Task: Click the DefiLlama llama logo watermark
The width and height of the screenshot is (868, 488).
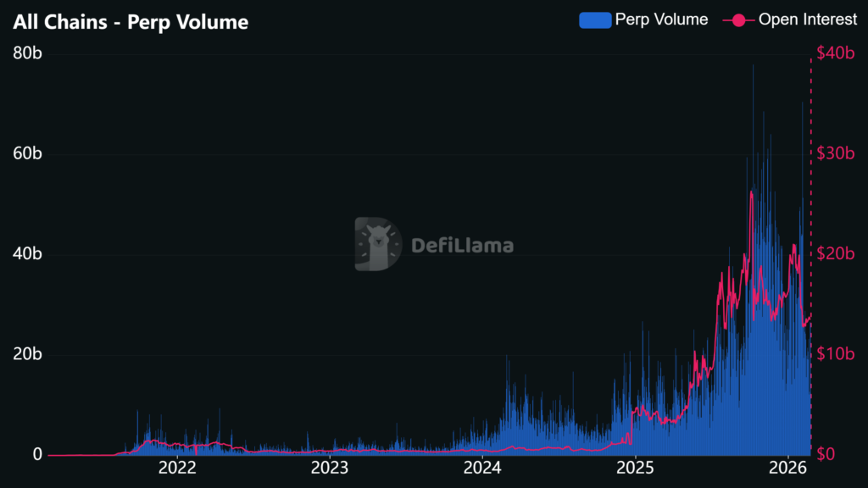Action: coord(377,245)
